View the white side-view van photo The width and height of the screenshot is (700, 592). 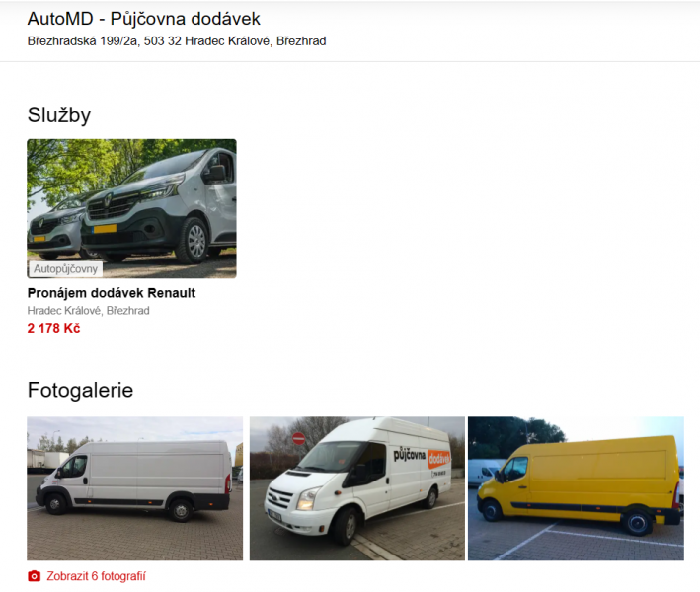click(x=135, y=488)
